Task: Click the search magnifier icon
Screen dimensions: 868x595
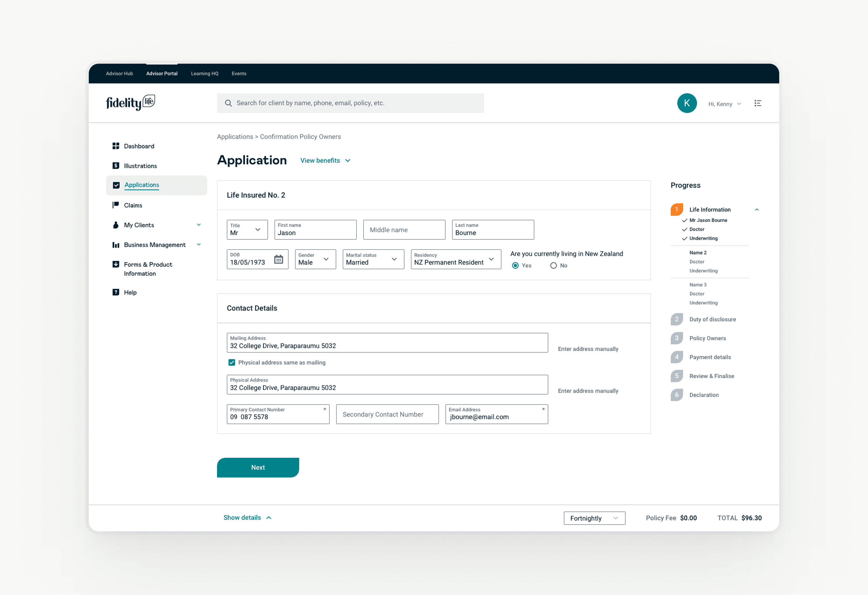Action: [228, 103]
